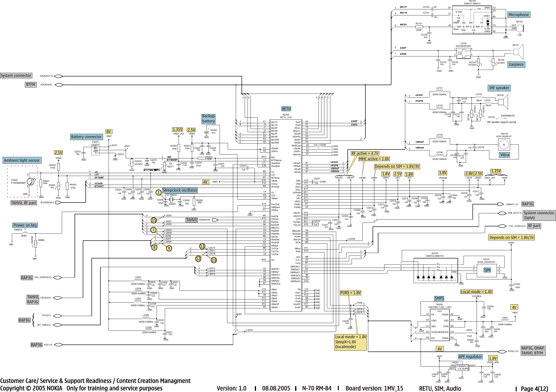Screen dimensions: 556x392
Task: Click the Vibra label box
Action: (505, 155)
